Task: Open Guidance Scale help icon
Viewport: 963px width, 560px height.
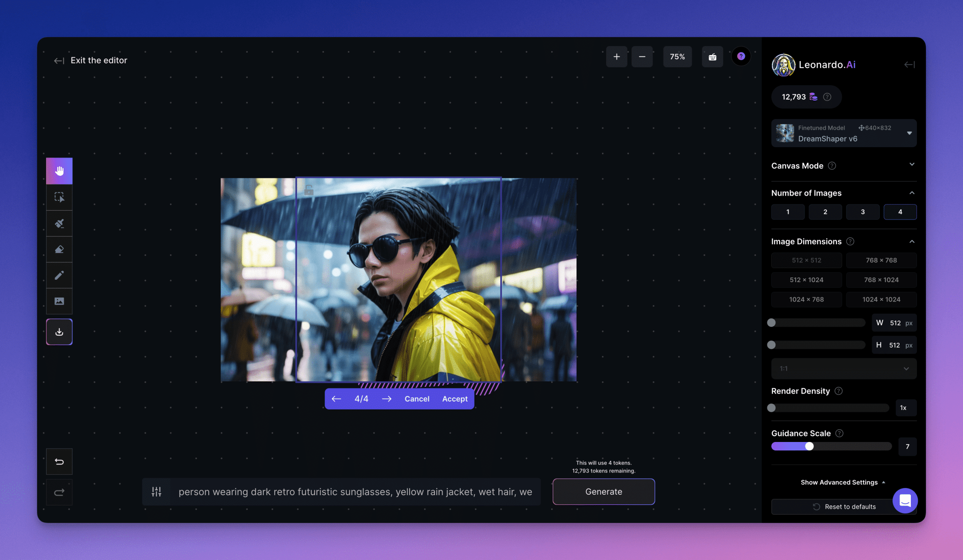Action: 839,433
